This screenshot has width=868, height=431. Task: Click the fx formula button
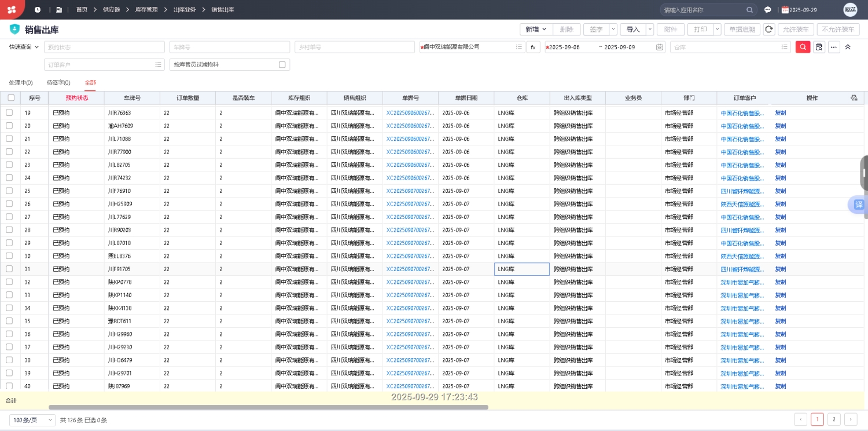(533, 47)
